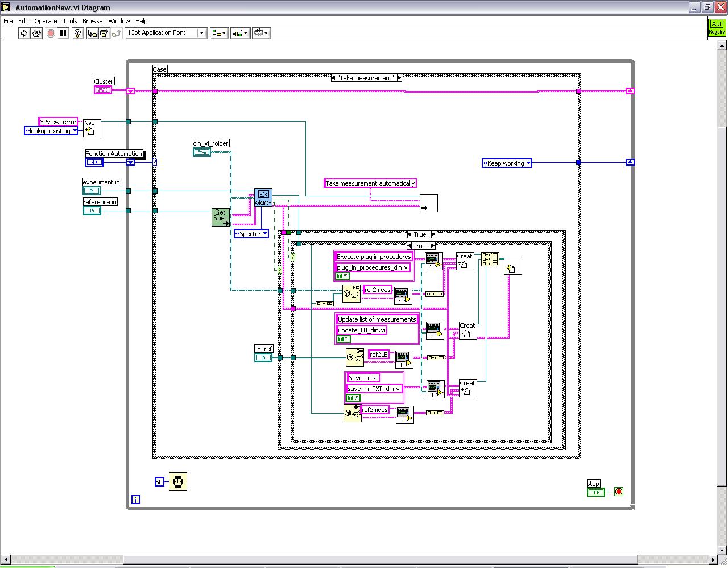Select the din_vi_folder path terminal
Screen dimensions: 728x568
tap(202, 152)
